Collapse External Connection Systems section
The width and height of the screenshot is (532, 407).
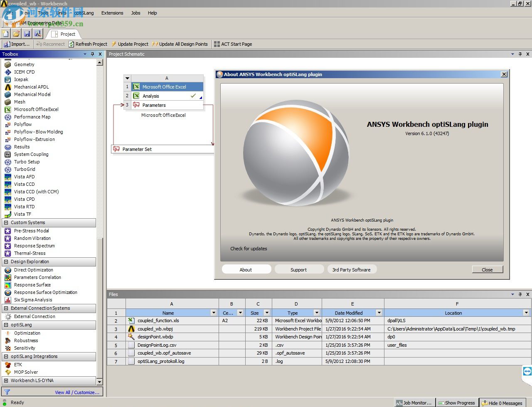[6, 308]
